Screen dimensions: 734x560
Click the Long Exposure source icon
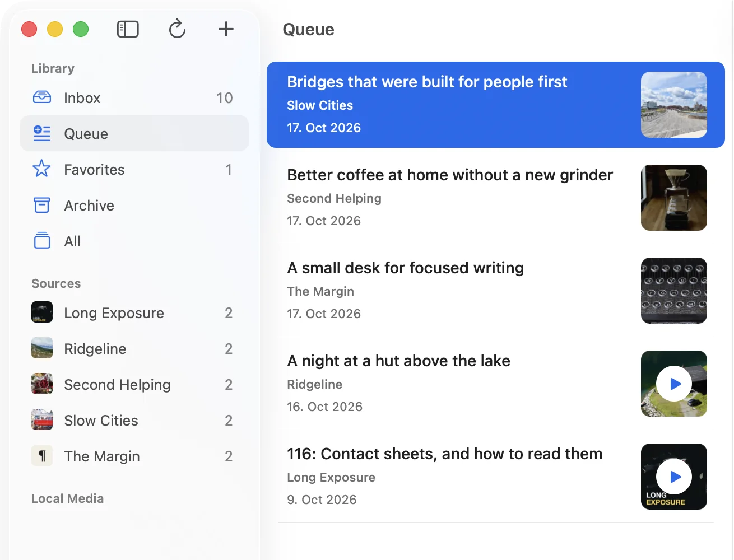point(42,312)
